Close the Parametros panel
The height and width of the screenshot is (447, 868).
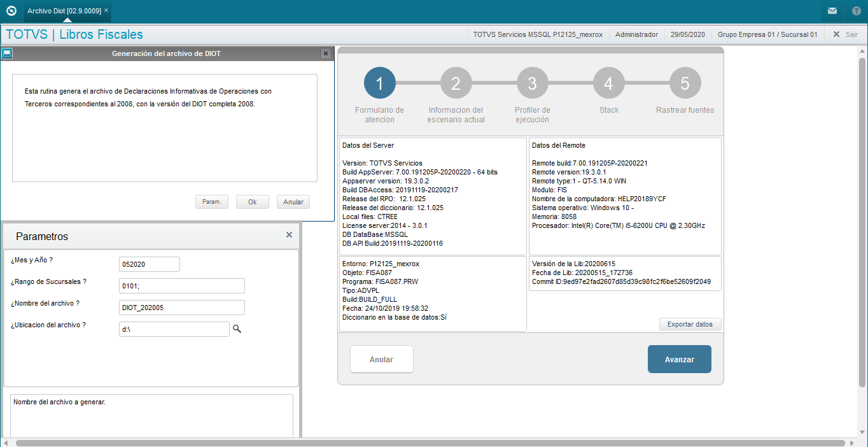pyautogui.click(x=289, y=235)
